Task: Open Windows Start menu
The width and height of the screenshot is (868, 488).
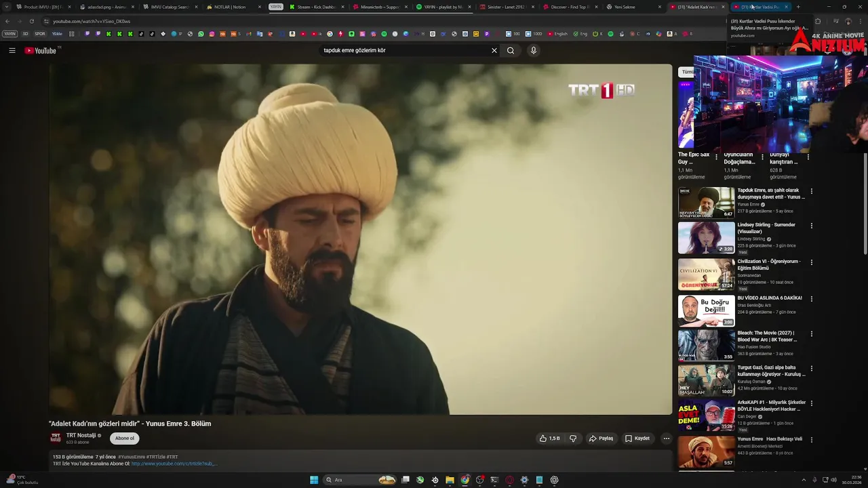Action: 314,480
